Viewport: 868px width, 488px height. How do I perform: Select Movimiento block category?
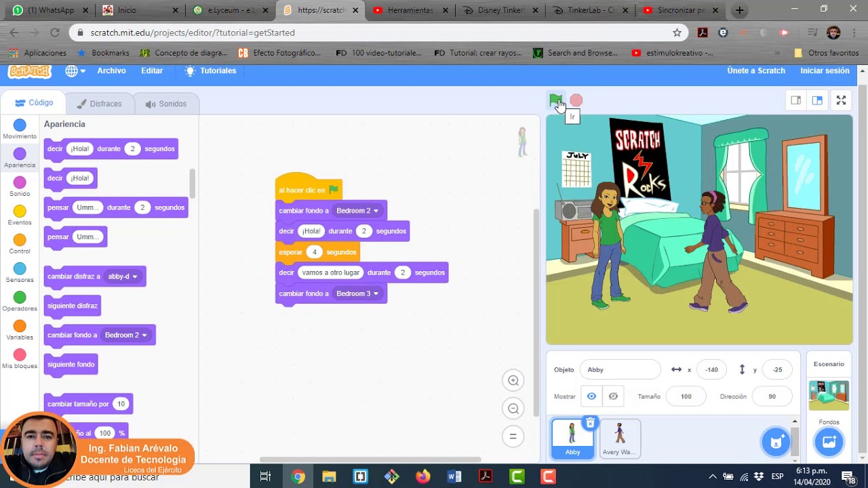pos(20,129)
